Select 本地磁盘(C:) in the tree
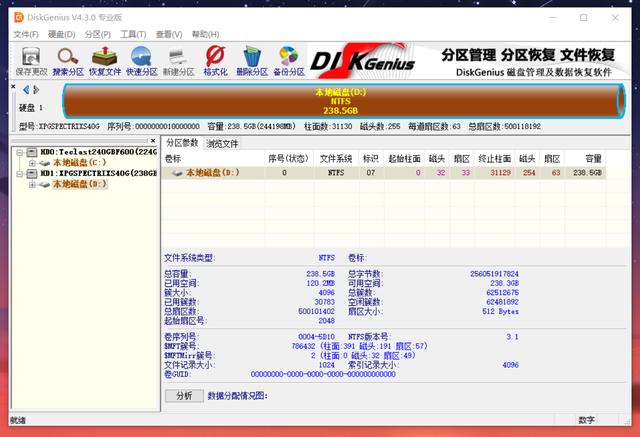 coord(80,163)
